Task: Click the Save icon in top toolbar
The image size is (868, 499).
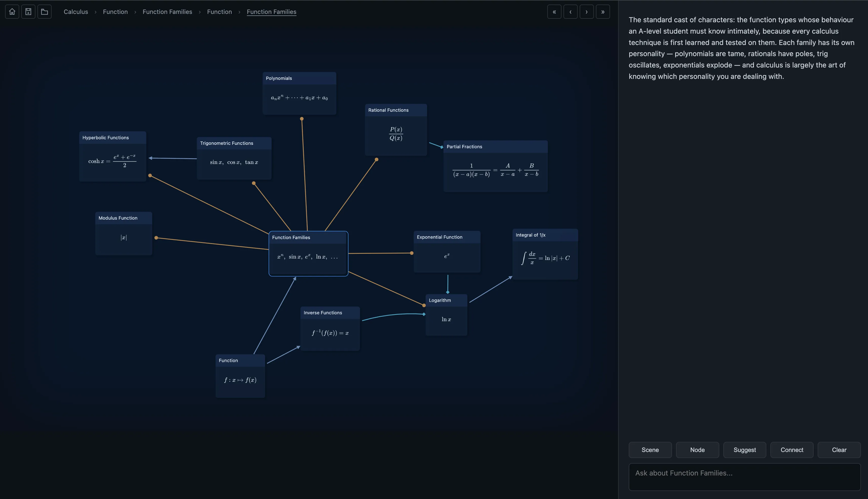Action: [x=28, y=12]
